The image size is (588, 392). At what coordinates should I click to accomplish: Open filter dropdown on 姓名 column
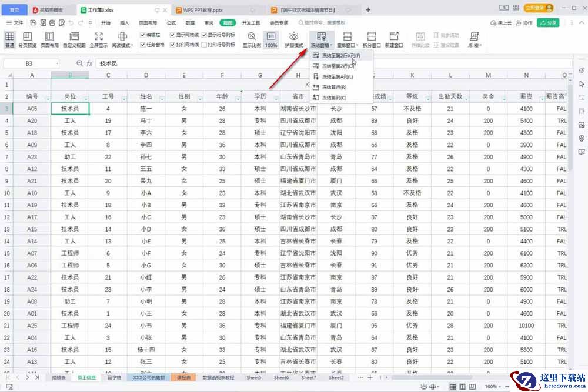(x=162, y=99)
